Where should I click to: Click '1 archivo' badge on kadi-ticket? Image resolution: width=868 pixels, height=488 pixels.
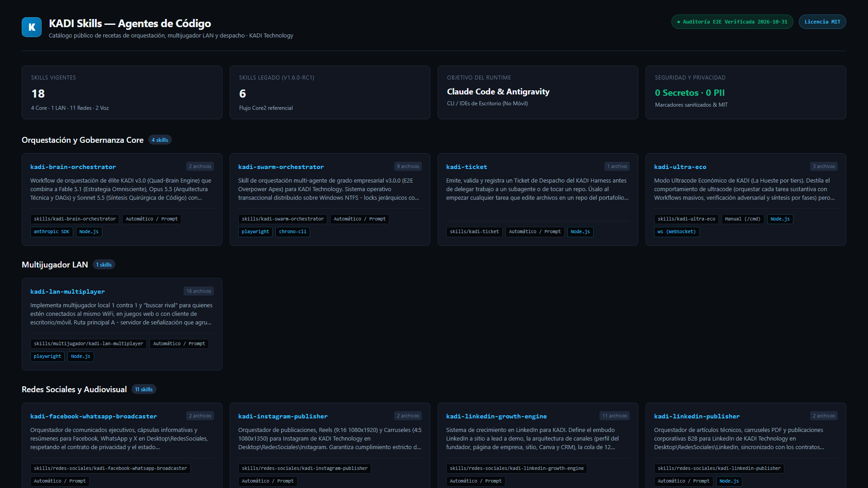pyautogui.click(x=617, y=166)
